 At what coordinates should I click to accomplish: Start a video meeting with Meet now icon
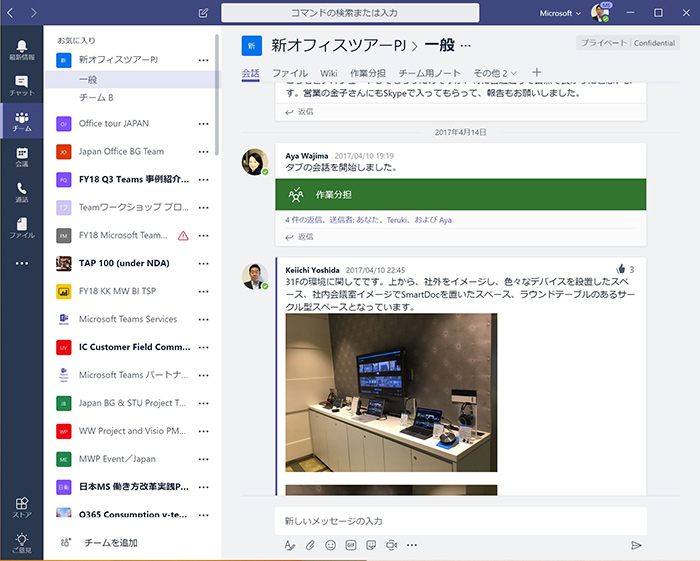coord(392,545)
